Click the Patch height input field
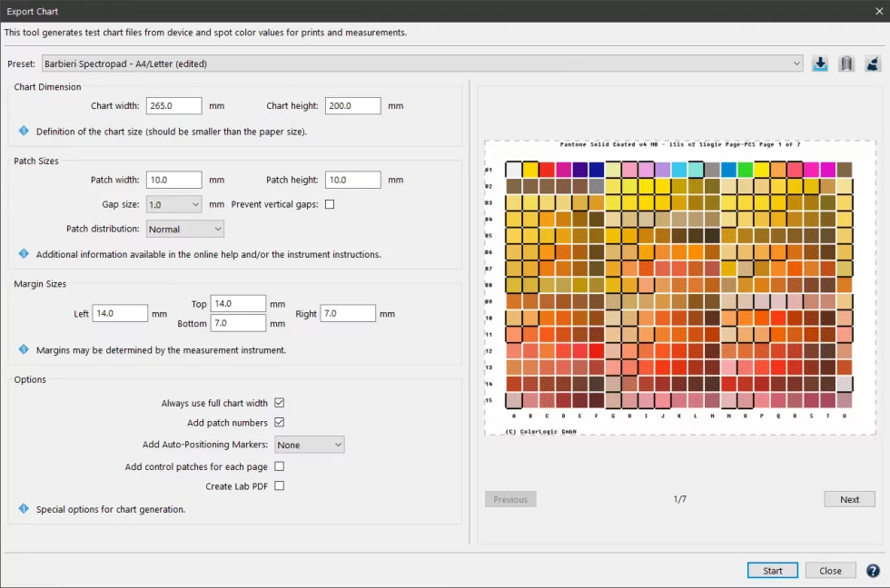Viewport: 890px width, 588px height. (x=352, y=180)
